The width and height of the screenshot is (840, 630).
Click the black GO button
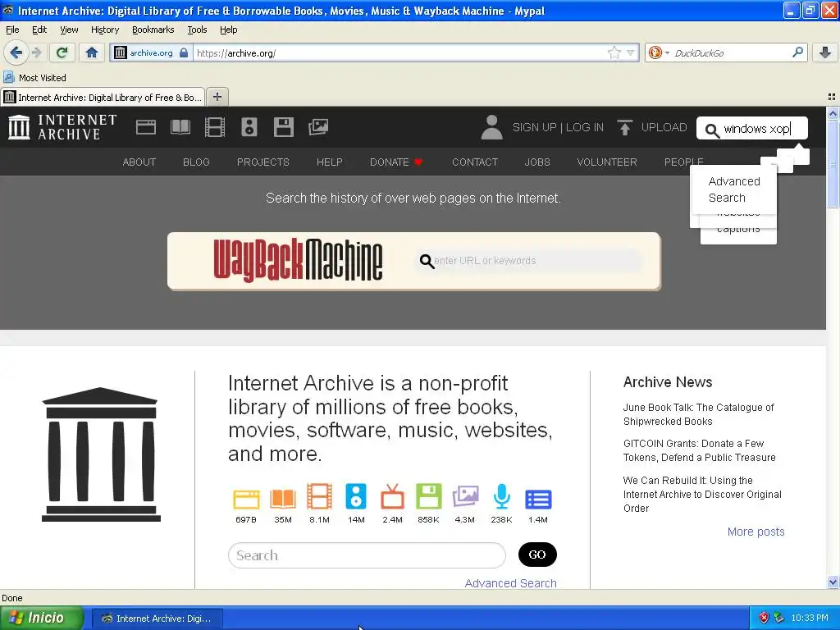pos(537,555)
